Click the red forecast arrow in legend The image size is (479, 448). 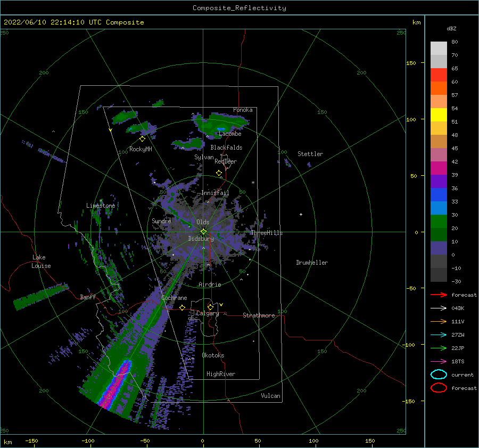(x=439, y=295)
